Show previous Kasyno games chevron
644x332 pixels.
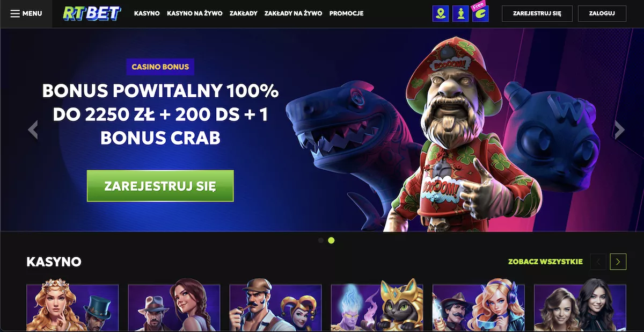[x=598, y=262]
